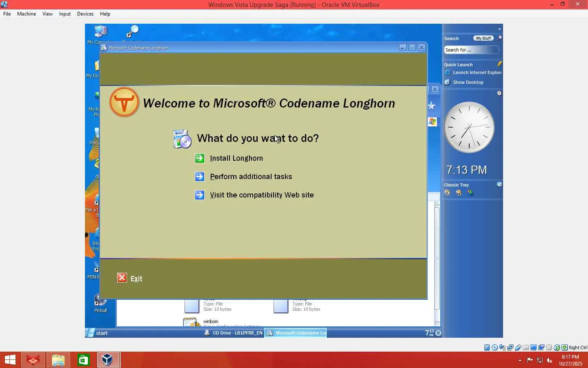Click the guest taskbar 7:13 PM clock
This screenshot has height=368, width=588.
click(x=429, y=333)
